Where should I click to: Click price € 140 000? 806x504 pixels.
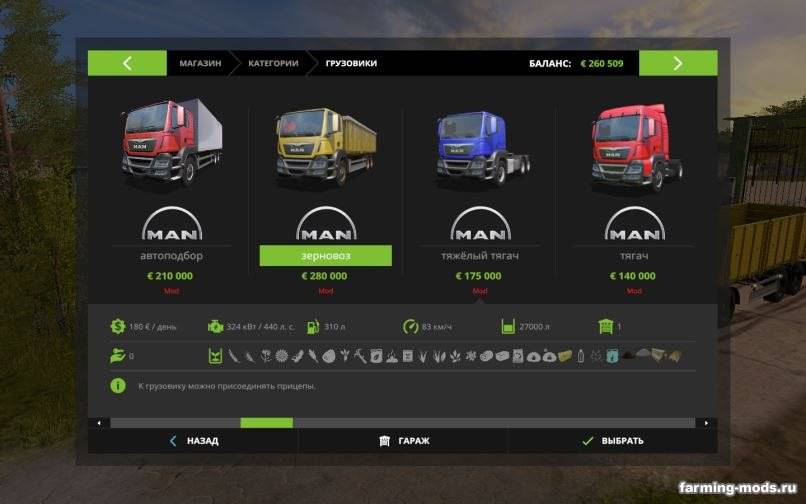(x=633, y=276)
